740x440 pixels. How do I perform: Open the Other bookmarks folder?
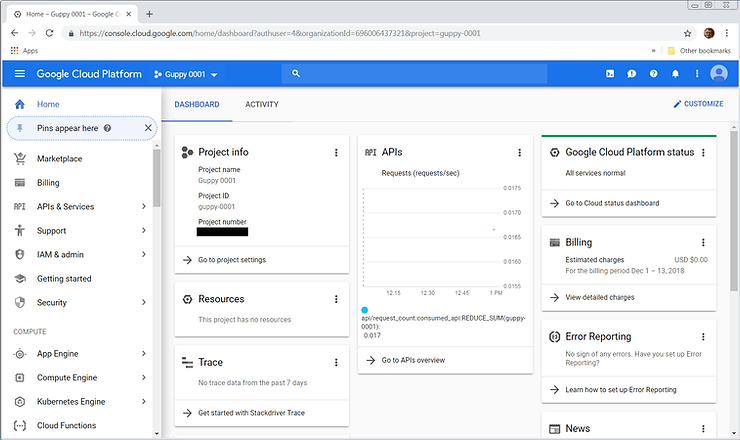[699, 51]
